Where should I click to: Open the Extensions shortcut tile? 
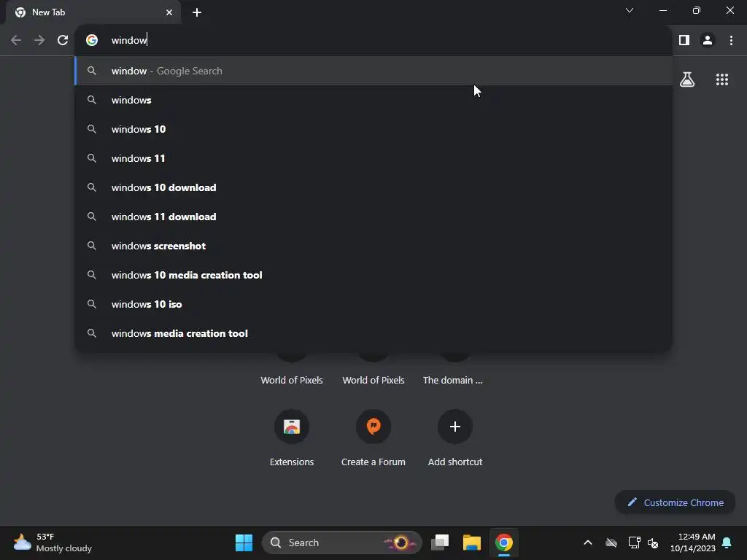coord(292,427)
